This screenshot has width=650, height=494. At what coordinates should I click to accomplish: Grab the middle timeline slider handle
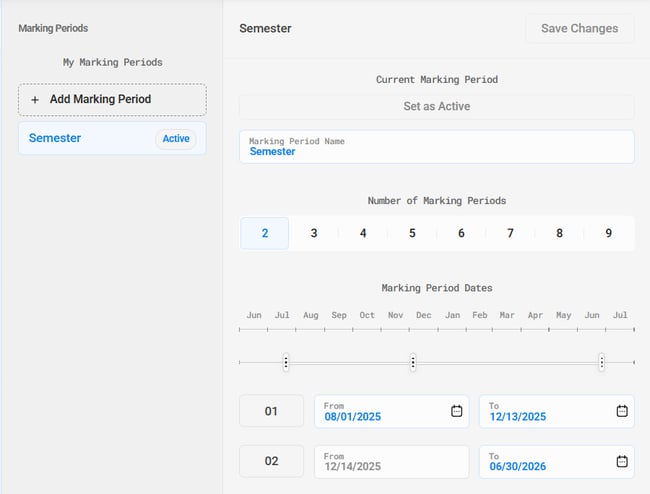(x=413, y=362)
